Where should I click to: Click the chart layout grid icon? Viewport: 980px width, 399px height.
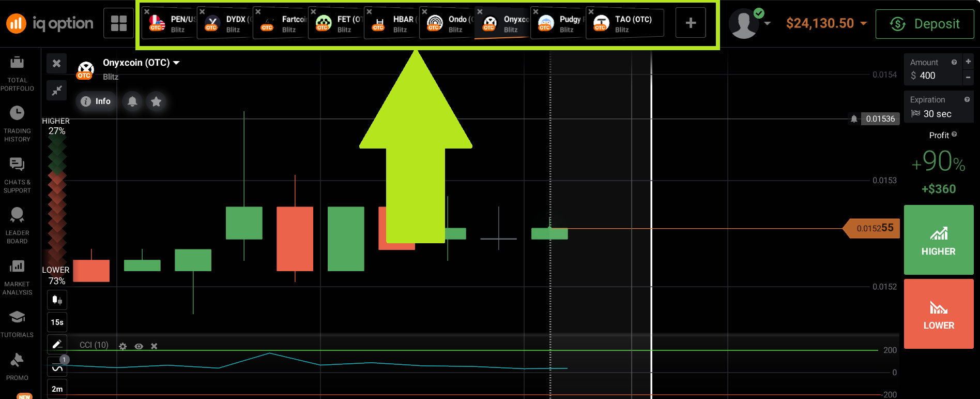tap(118, 23)
